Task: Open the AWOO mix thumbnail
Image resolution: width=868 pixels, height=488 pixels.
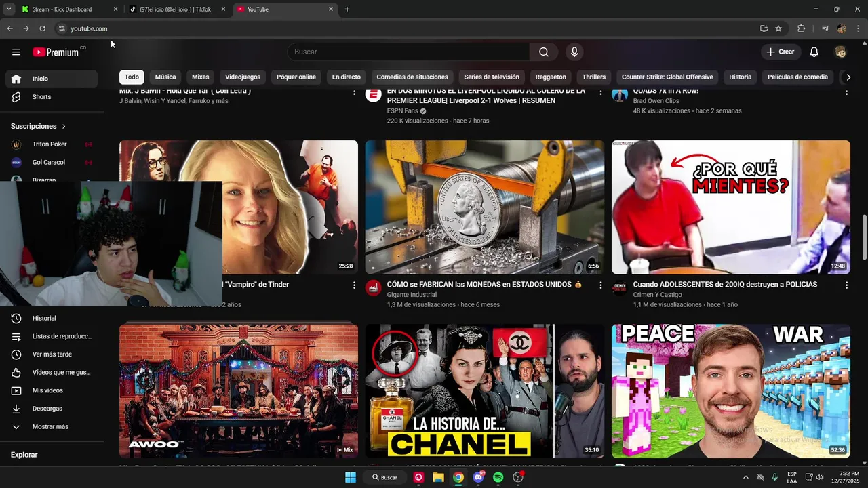Action: 239,391
